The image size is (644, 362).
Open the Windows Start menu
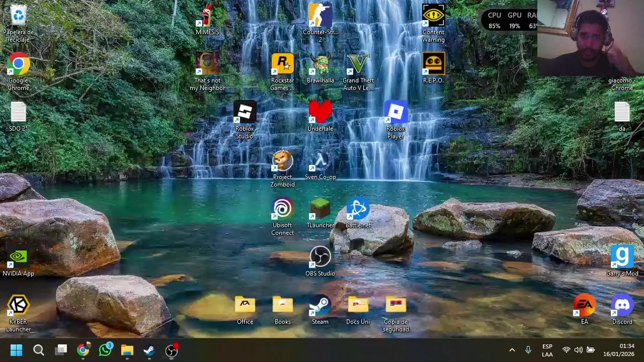click(x=16, y=350)
